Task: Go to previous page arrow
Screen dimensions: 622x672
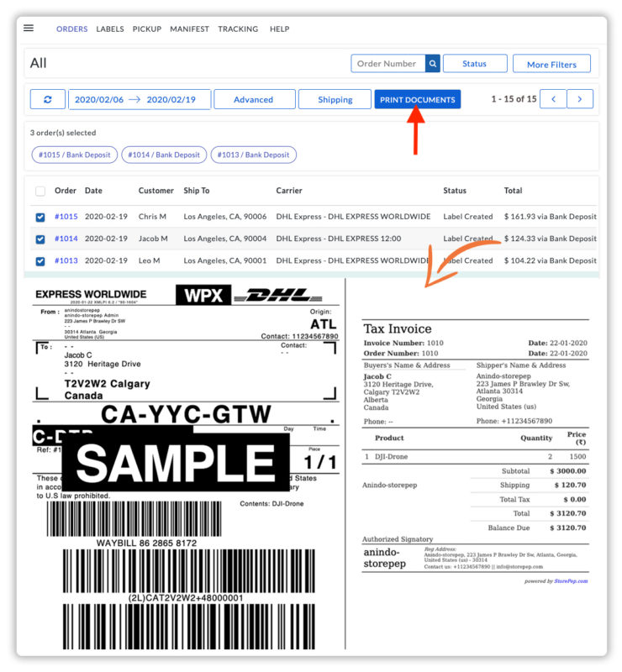Action: click(x=553, y=99)
